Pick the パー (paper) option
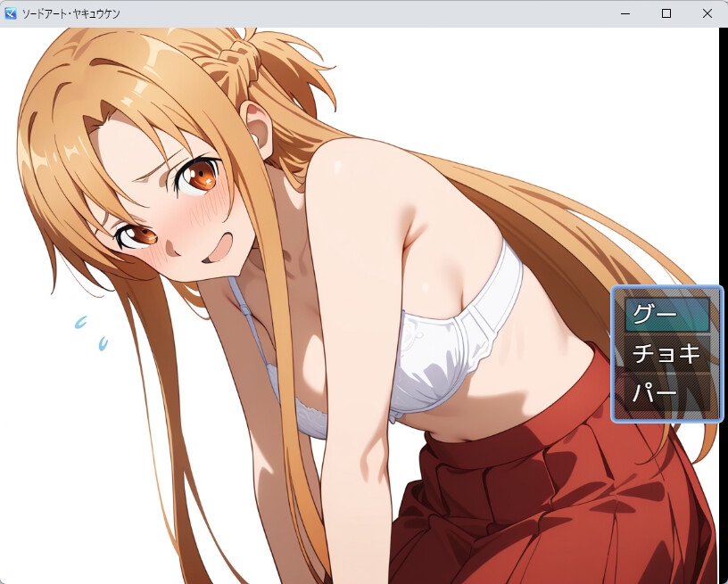The height and width of the screenshot is (584, 728). click(667, 393)
